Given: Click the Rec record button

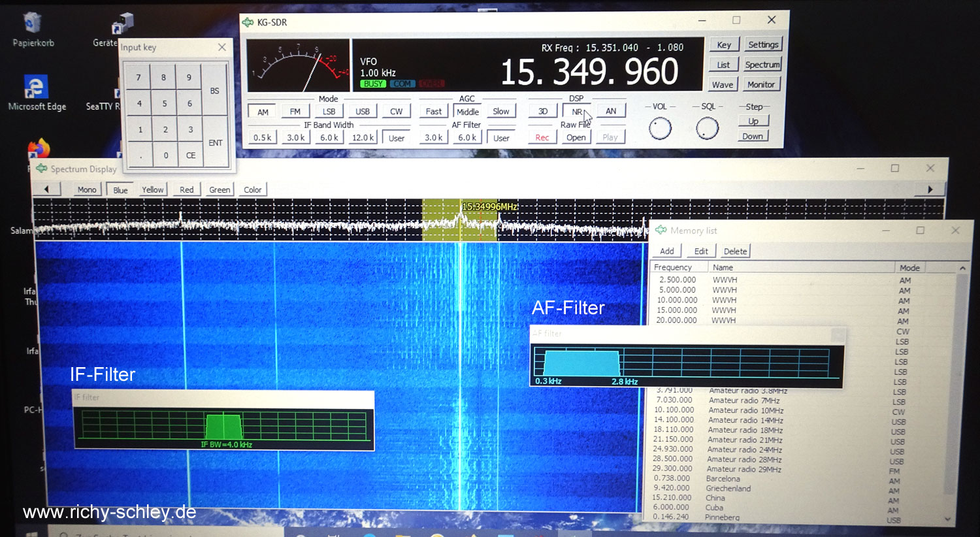Looking at the screenshot, I should 542,137.
